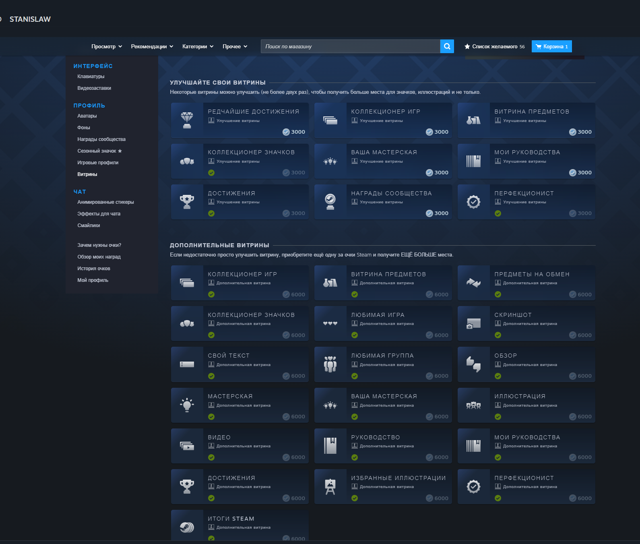Click the Иллюстрация showcase icon
The height and width of the screenshot is (544, 640).
tap(473, 405)
